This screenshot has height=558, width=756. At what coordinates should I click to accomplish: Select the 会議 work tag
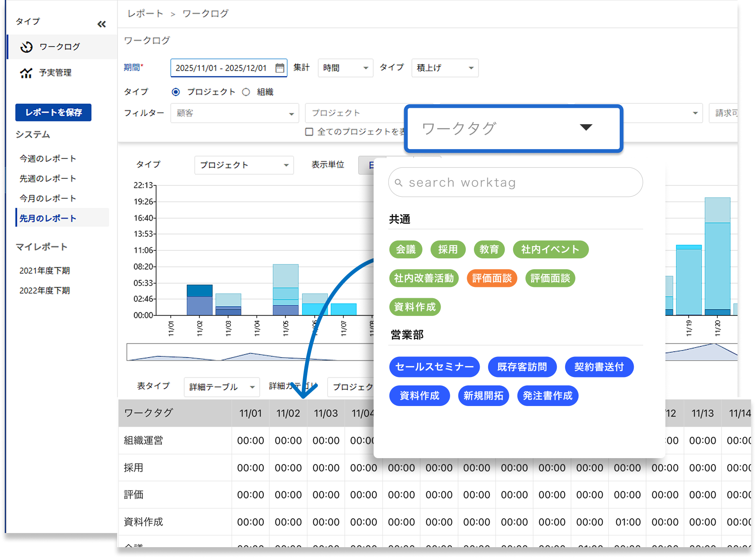(406, 249)
